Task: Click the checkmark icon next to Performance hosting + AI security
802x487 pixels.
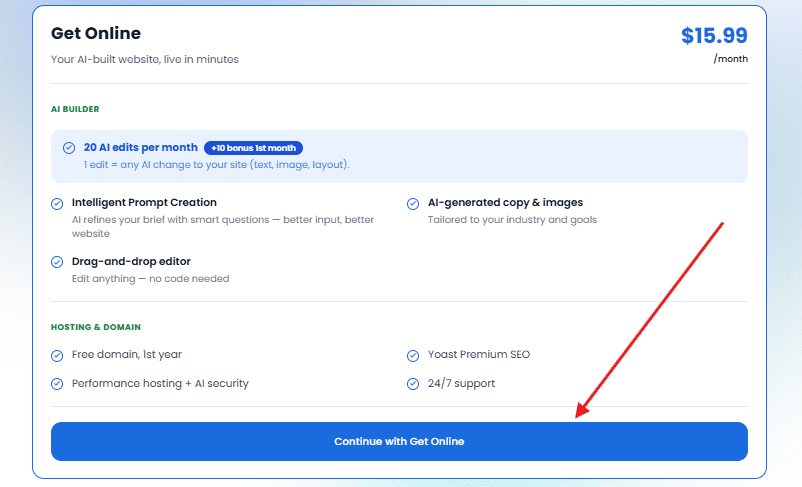Action: [57, 384]
